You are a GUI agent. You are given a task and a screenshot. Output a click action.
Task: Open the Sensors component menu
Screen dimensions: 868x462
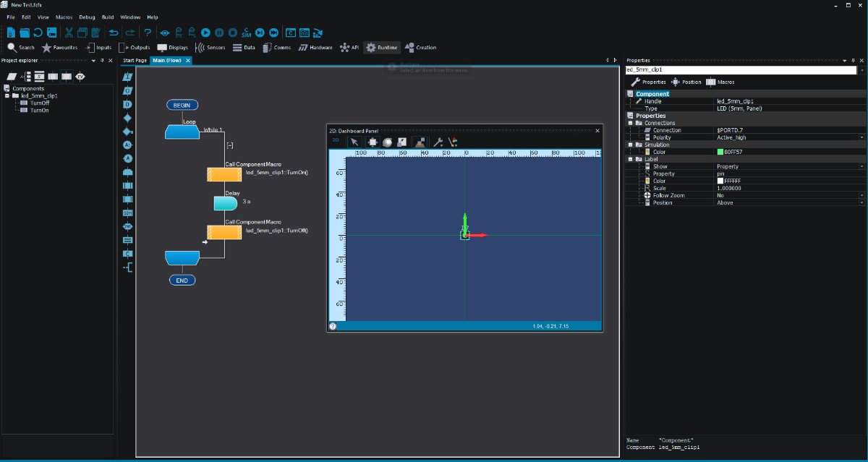pos(210,48)
